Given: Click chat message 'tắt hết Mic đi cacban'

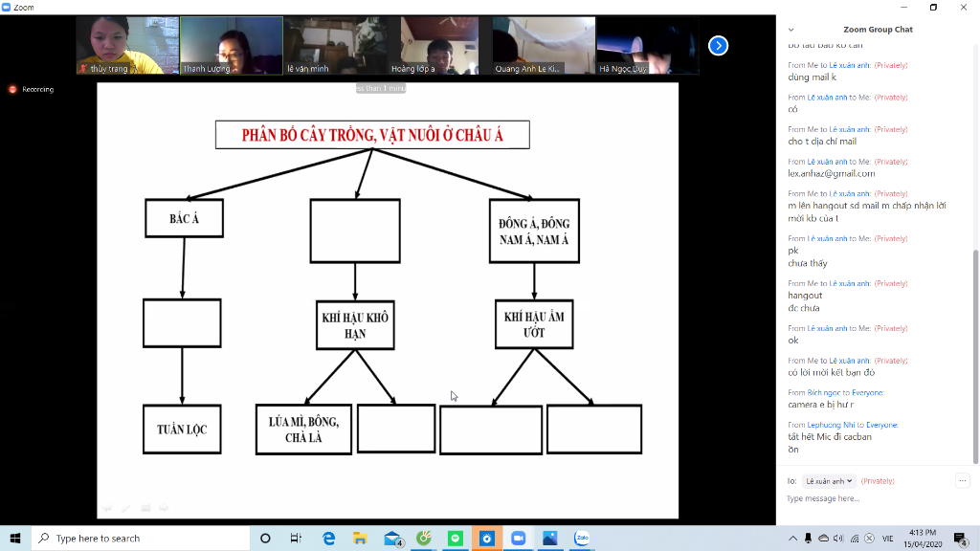Looking at the screenshot, I should 830,436.
